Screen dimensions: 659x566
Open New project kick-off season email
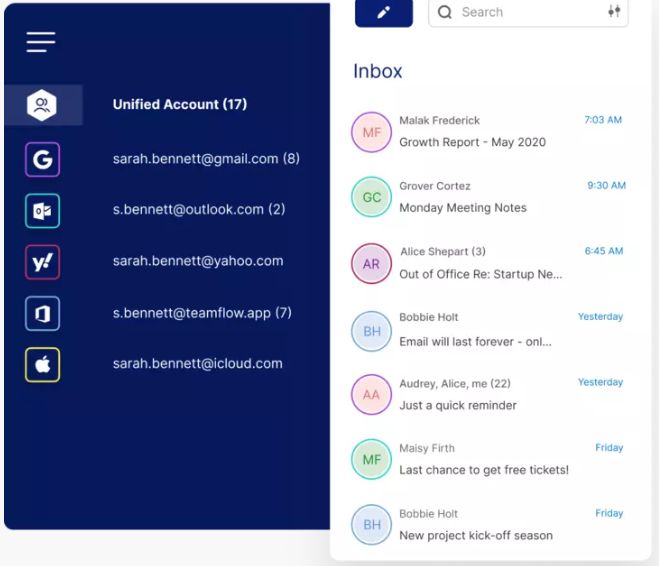[475, 535]
